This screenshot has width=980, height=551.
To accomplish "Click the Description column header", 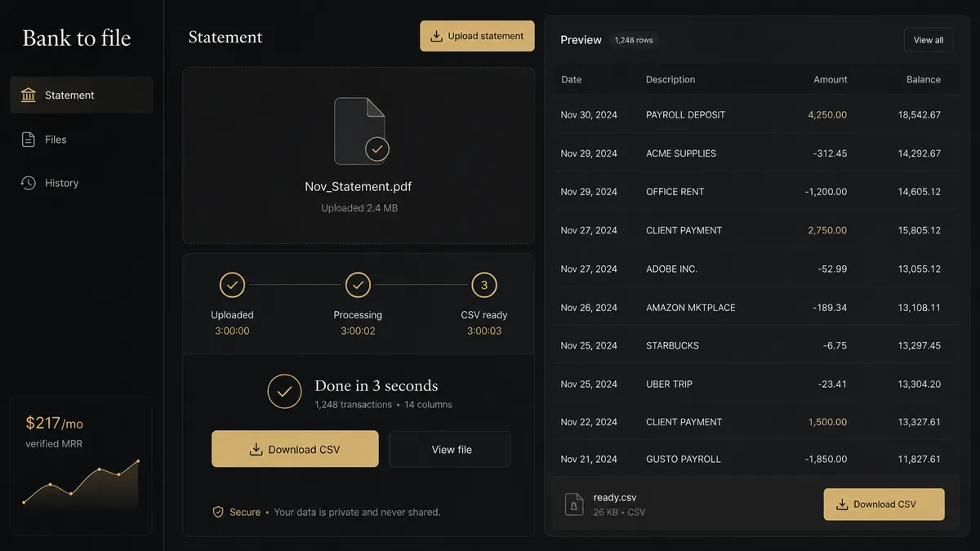I will pyautogui.click(x=670, y=79).
